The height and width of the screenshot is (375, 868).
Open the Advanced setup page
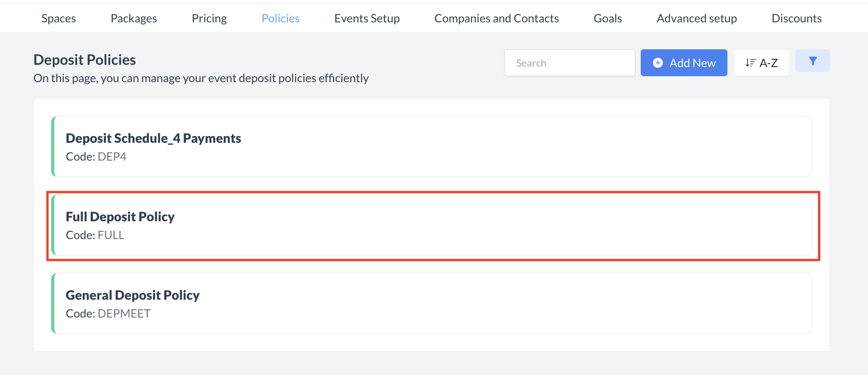[x=696, y=18]
